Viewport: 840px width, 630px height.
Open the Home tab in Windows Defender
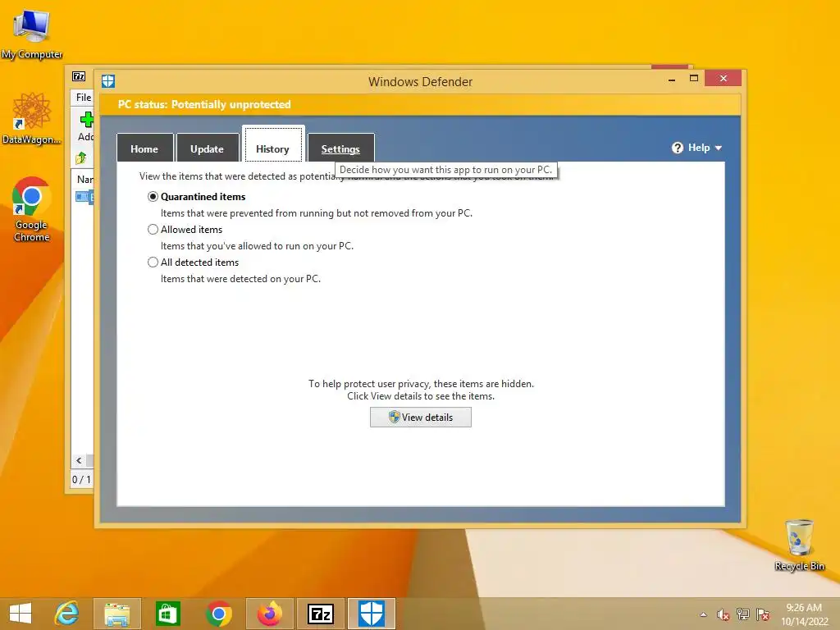tap(144, 148)
